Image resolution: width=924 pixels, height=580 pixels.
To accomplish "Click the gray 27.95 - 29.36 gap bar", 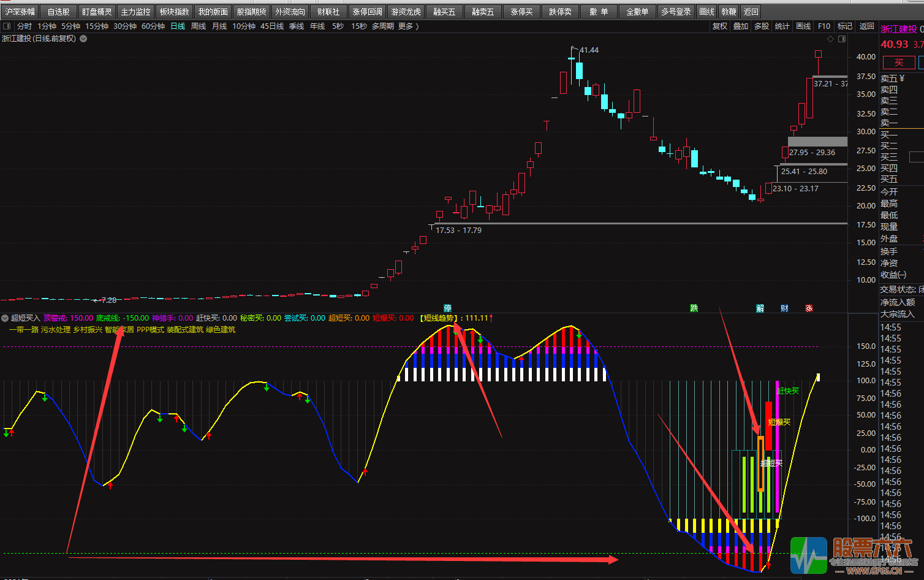I will (x=817, y=142).
